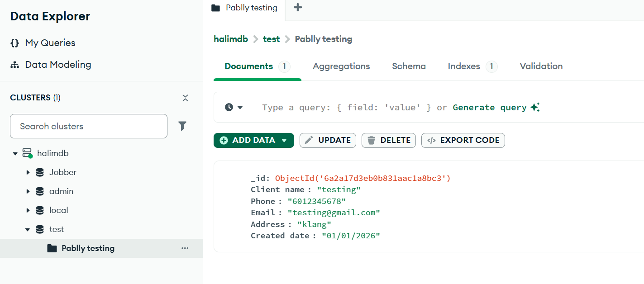Click the query filter input bar

[x=429, y=107]
